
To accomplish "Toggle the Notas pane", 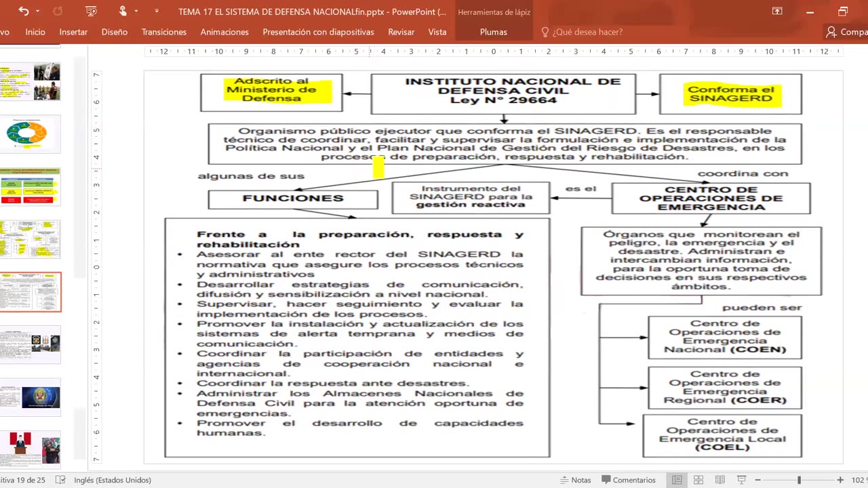I will tap(575, 480).
